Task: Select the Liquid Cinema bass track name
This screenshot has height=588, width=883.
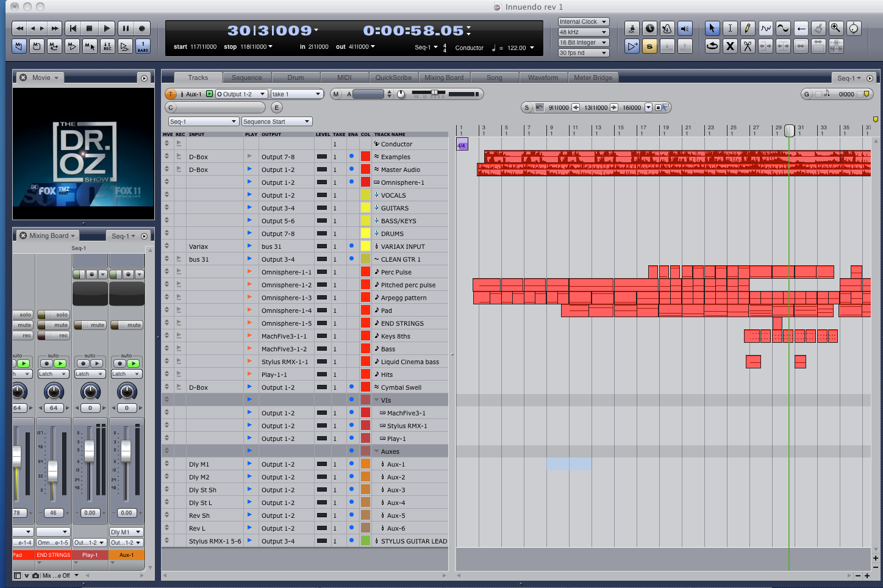Action: [410, 362]
